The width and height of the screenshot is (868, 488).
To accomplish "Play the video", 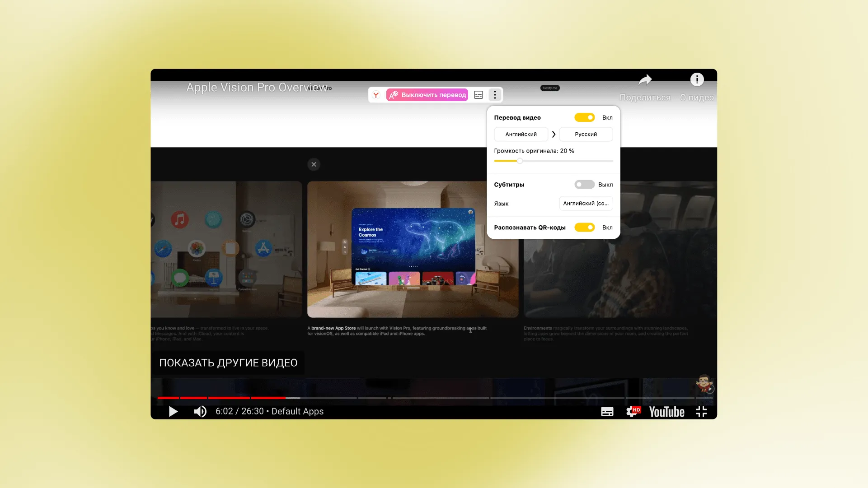I will pyautogui.click(x=173, y=411).
